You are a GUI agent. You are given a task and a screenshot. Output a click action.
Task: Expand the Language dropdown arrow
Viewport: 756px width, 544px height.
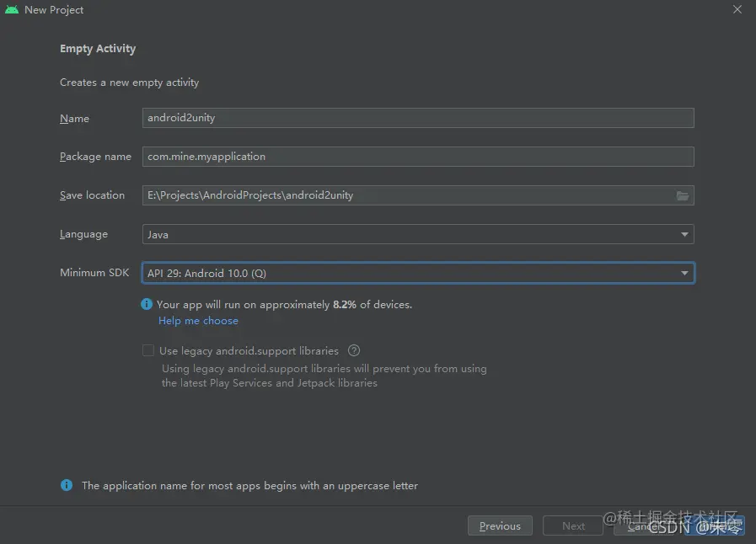pyautogui.click(x=684, y=234)
